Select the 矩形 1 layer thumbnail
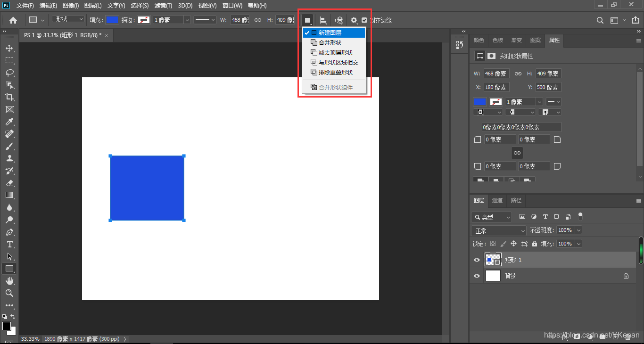 [x=493, y=260]
